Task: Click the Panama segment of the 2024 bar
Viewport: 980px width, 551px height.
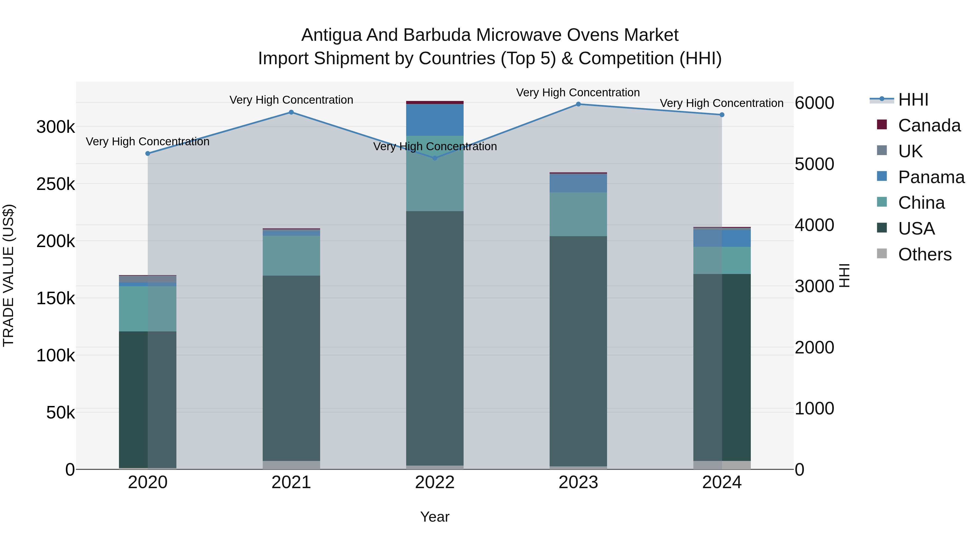Action: [x=722, y=238]
